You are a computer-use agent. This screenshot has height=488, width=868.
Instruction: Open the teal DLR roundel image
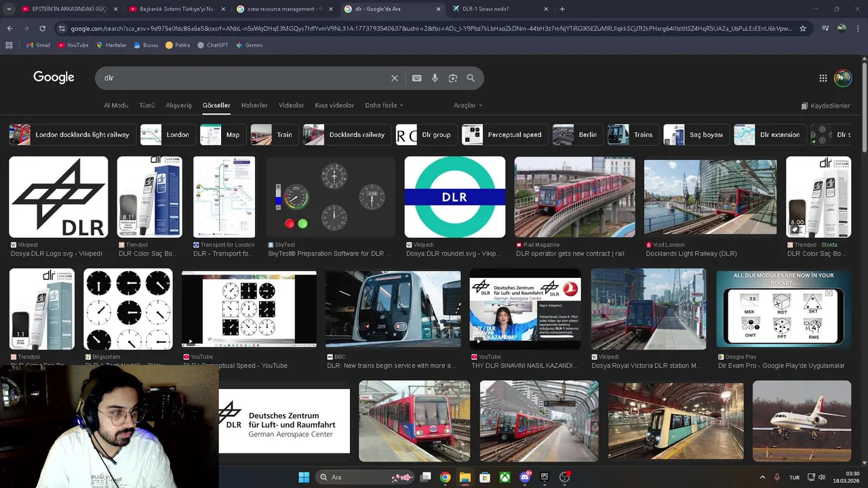(455, 197)
